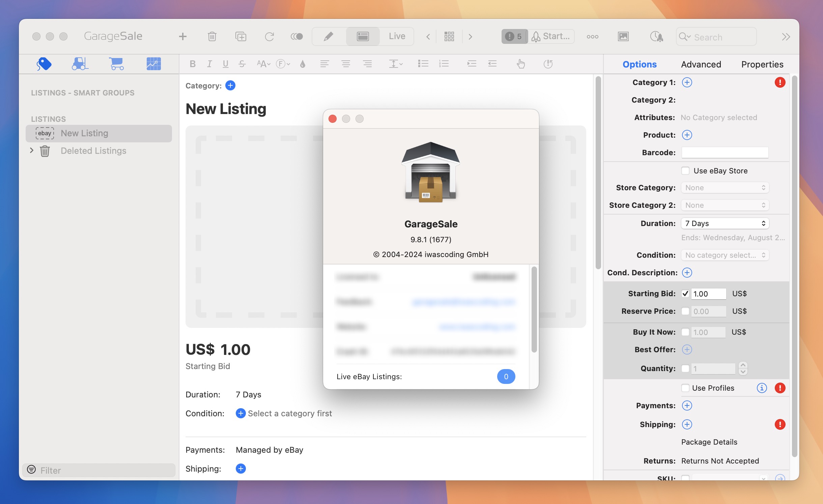Switch to the Advanced tab
The height and width of the screenshot is (504, 823).
tap(701, 64)
